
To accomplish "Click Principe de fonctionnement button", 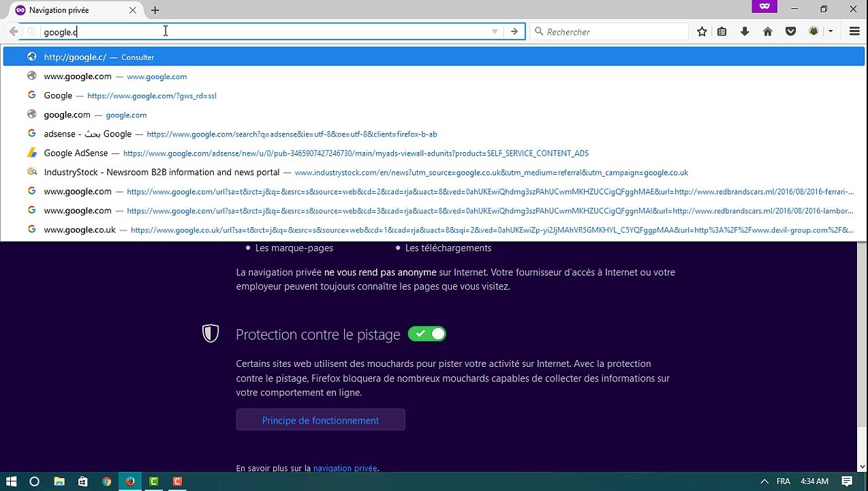I will pos(320,420).
